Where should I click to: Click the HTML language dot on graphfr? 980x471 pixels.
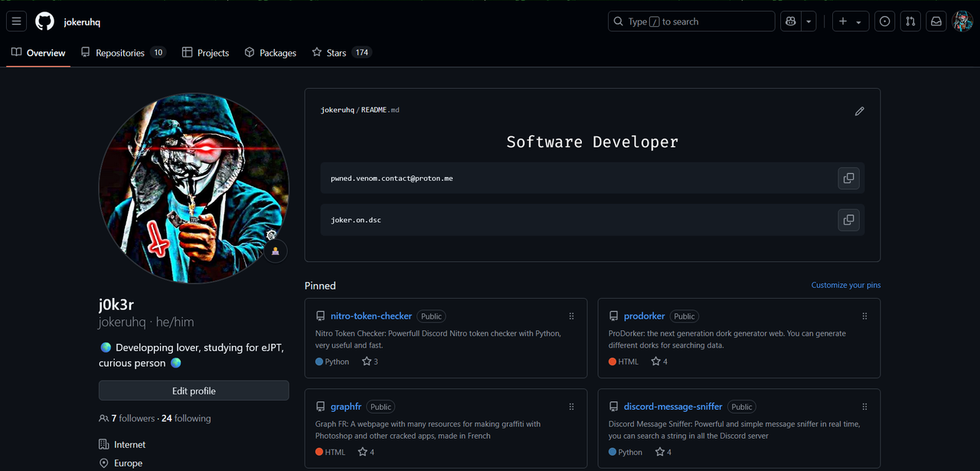319,452
